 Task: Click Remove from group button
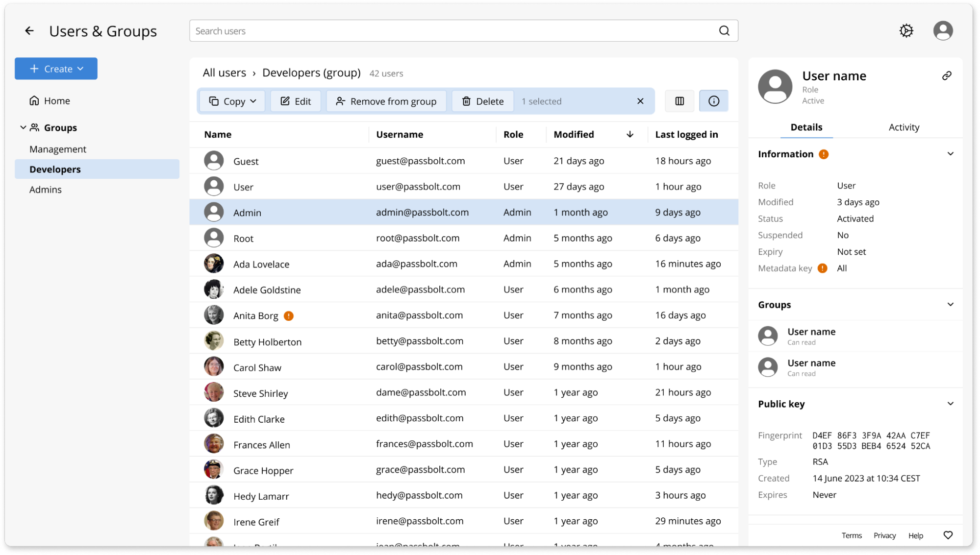click(386, 101)
